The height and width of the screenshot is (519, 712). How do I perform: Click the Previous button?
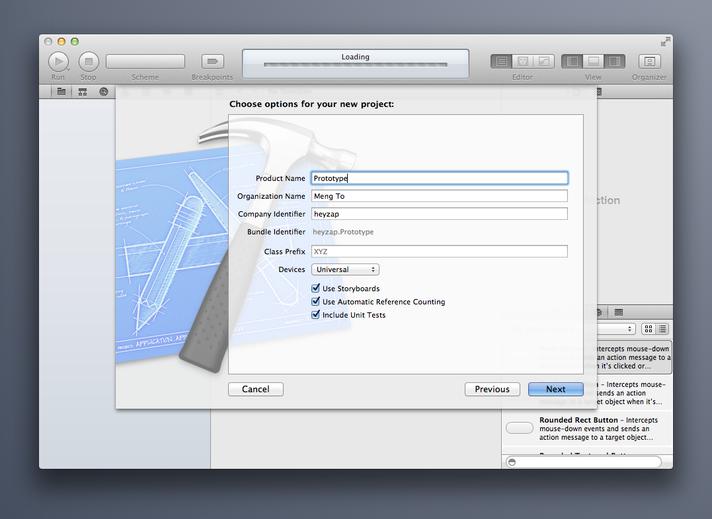(492, 389)
